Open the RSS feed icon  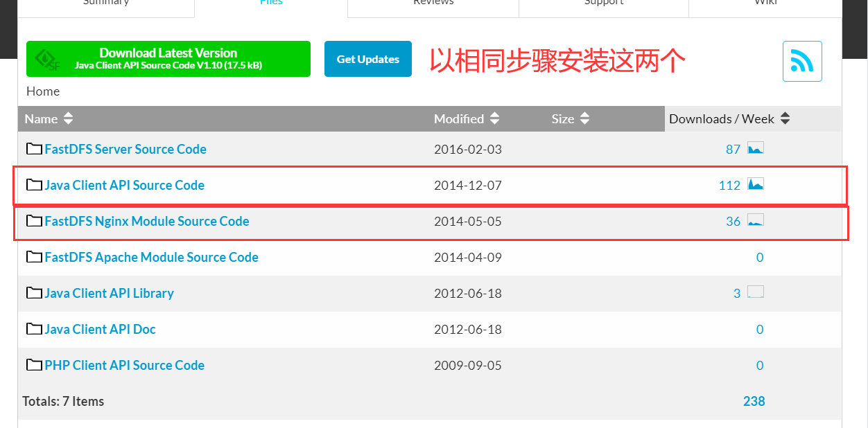click(x=802, y=61)
